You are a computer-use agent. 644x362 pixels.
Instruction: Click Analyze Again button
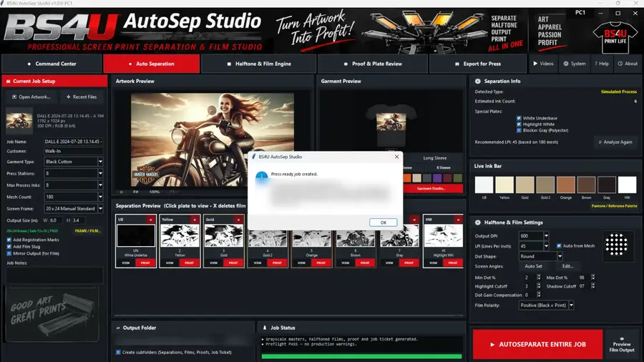pyautogui.click(x=615, y=142)
